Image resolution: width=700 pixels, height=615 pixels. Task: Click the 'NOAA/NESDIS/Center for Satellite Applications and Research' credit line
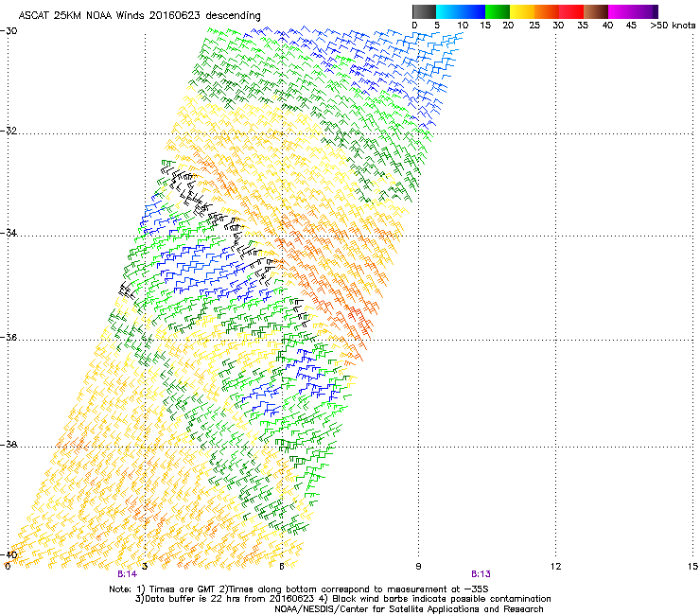409,609
